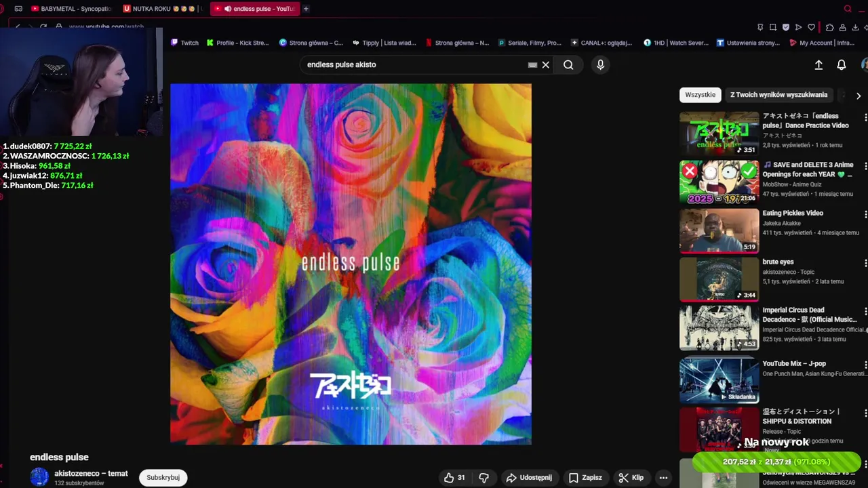Open the browser snapshot crop icon
The width and height of the screenshot is (868, 488).
click(x=773, y=27)
